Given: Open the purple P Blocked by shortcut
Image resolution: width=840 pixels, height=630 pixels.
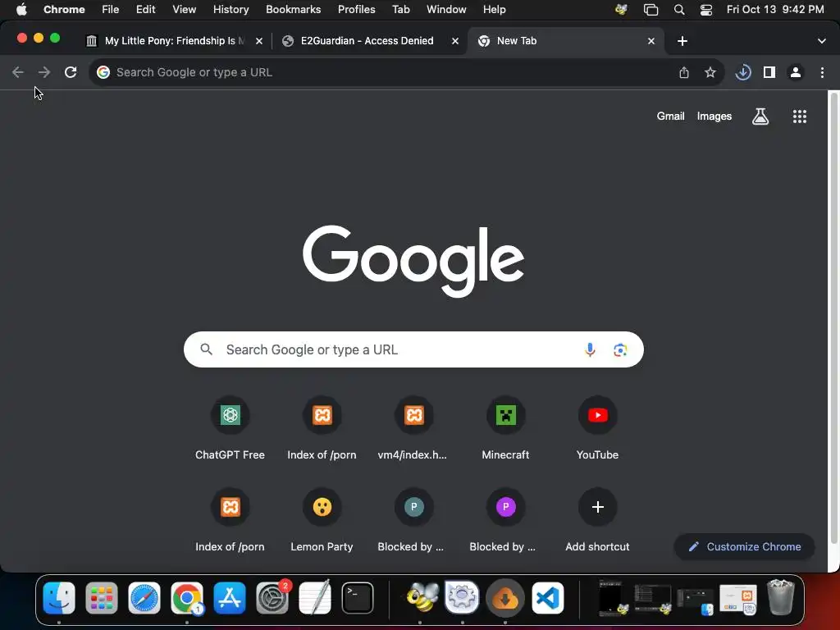Looking at the screenshot, I should click(x=505, y=521).
